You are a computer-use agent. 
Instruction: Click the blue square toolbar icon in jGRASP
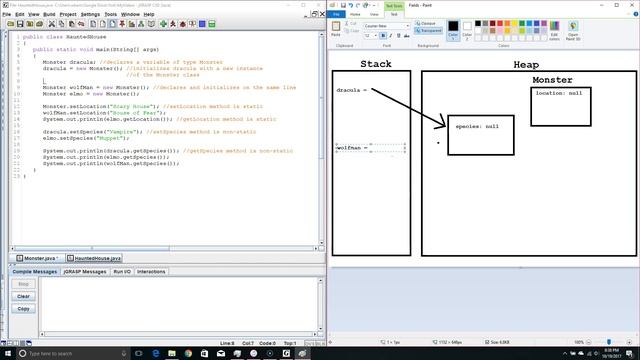[202, 24]
